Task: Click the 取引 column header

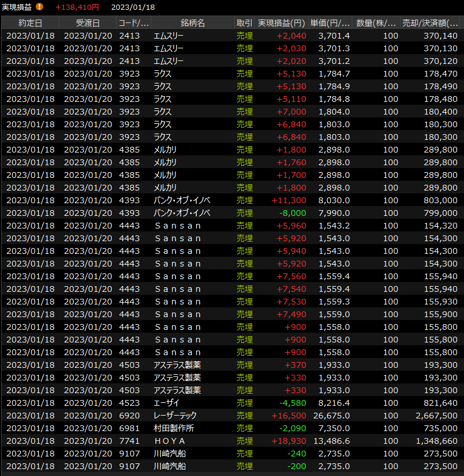Action: pyautogui.click(x=244, y=23)
